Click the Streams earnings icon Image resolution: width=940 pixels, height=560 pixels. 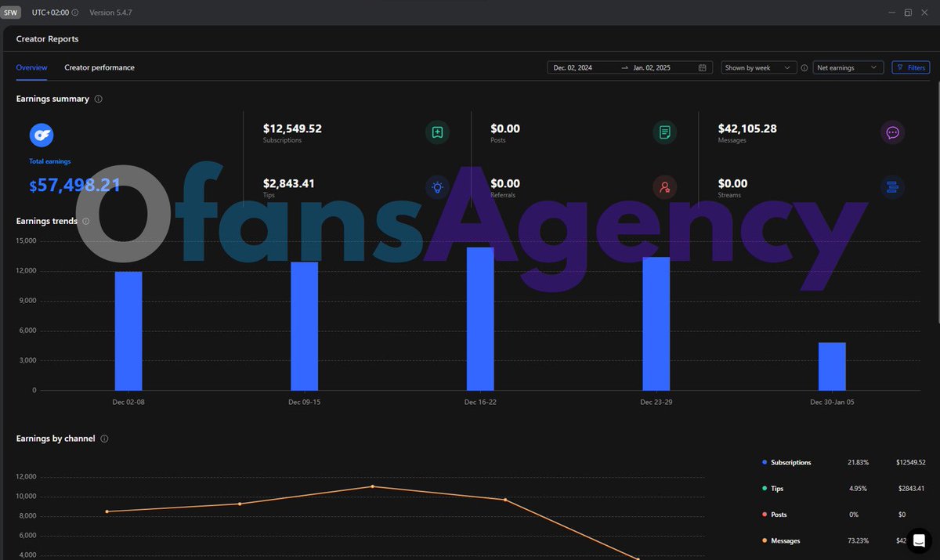[x=892, y=187]
